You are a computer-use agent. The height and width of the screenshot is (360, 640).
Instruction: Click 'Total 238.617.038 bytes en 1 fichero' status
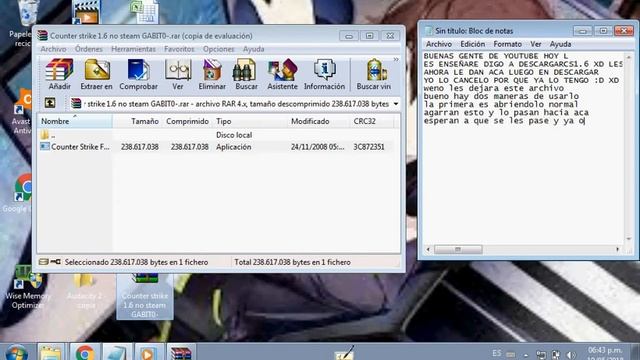point(292,262)
